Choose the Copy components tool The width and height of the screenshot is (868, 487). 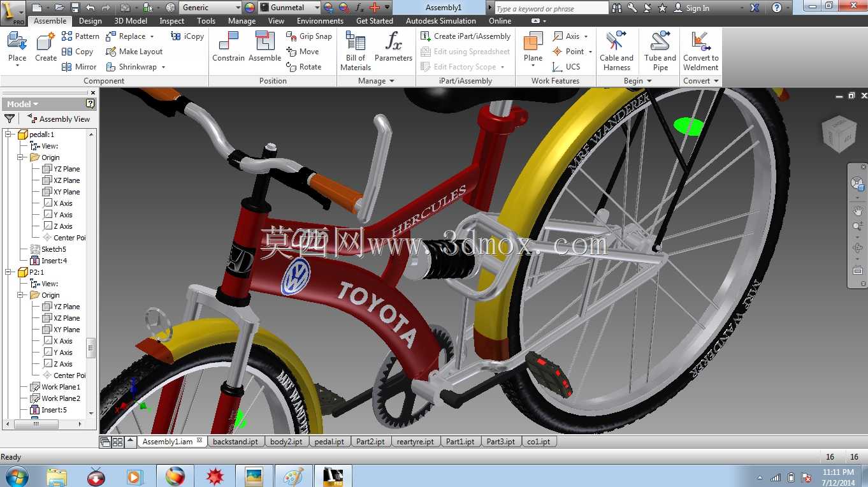pos(77,52)
